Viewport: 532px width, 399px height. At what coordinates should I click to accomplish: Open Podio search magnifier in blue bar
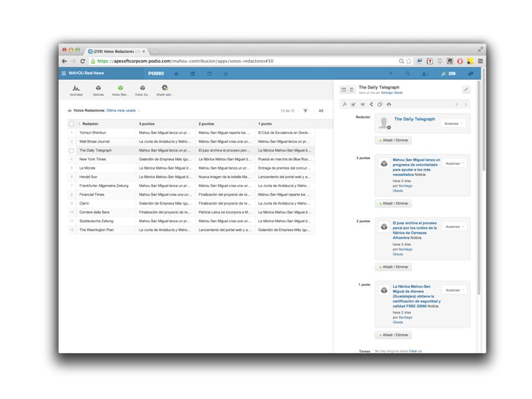(x=407, y=74)
